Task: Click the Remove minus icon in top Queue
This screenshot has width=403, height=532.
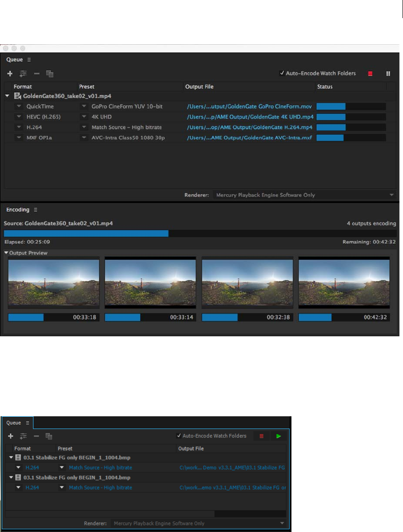Action: pyautogui.click(x=37, y=74)
